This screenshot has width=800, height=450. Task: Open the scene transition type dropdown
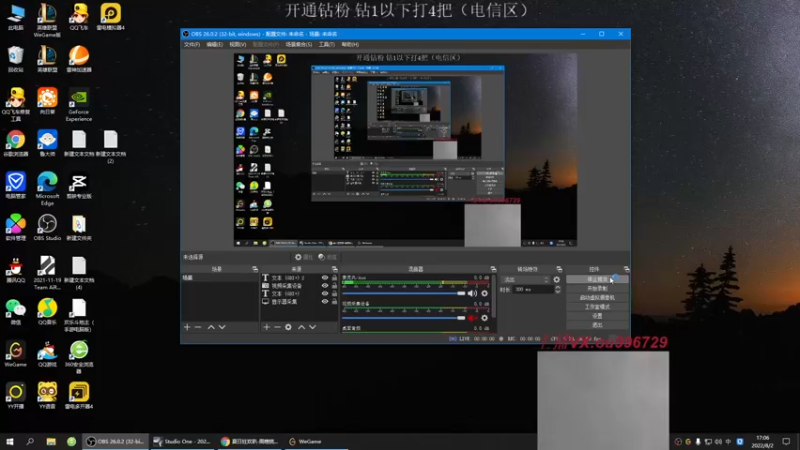click(x=526, y=280)
